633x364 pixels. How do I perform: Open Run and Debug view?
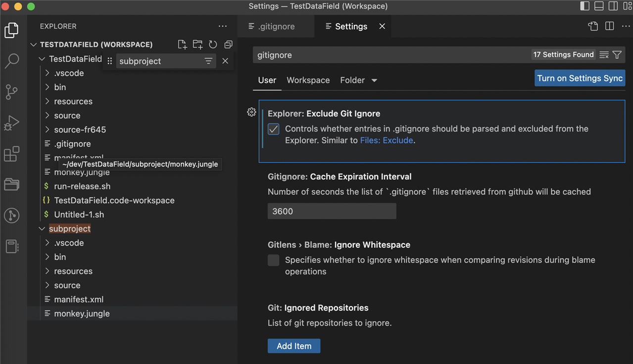tap(11, 123)
